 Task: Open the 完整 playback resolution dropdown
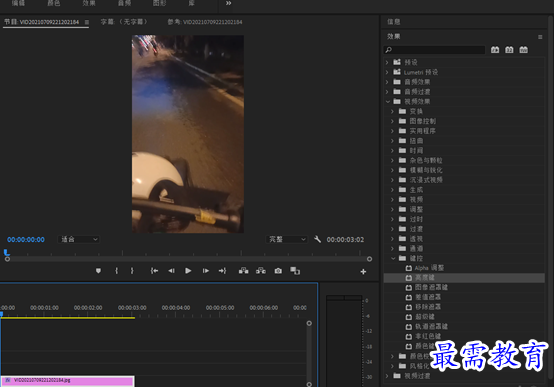[287, 239]
